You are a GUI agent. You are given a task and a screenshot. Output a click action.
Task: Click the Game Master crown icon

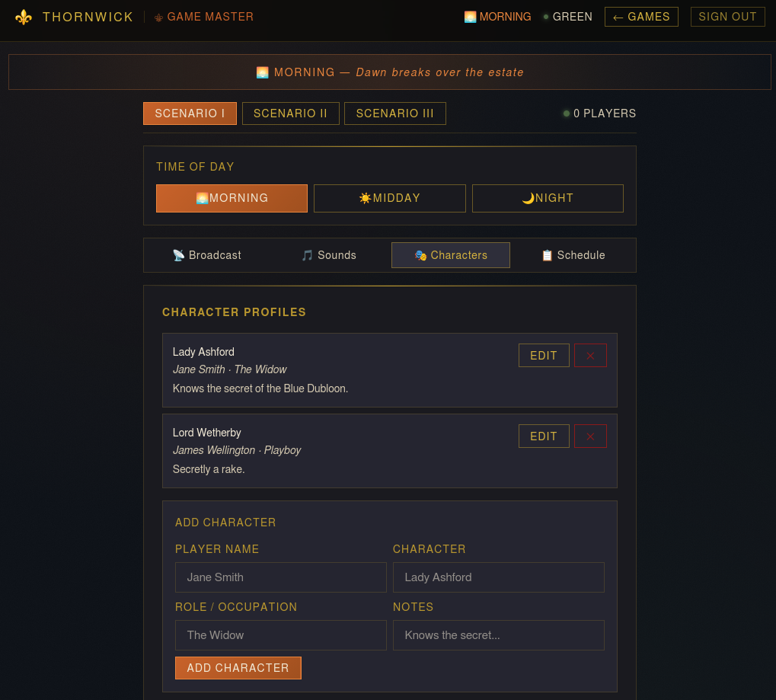pyautogui.click(x=158, y=17)
